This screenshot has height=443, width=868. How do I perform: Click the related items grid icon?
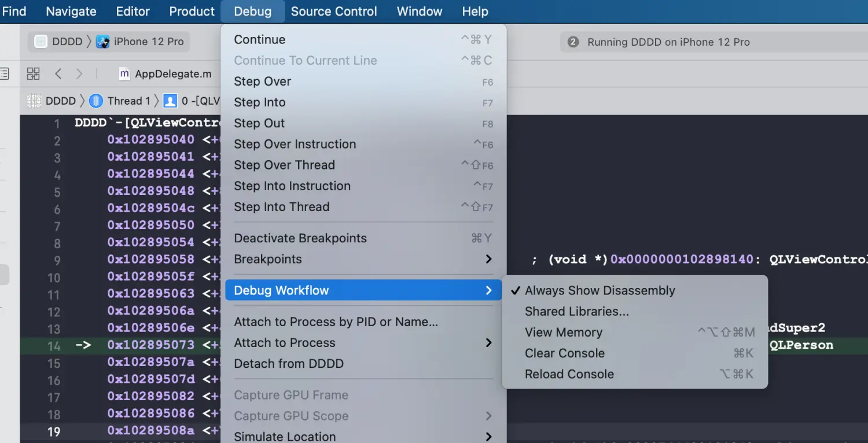click(x=34, y=73)
